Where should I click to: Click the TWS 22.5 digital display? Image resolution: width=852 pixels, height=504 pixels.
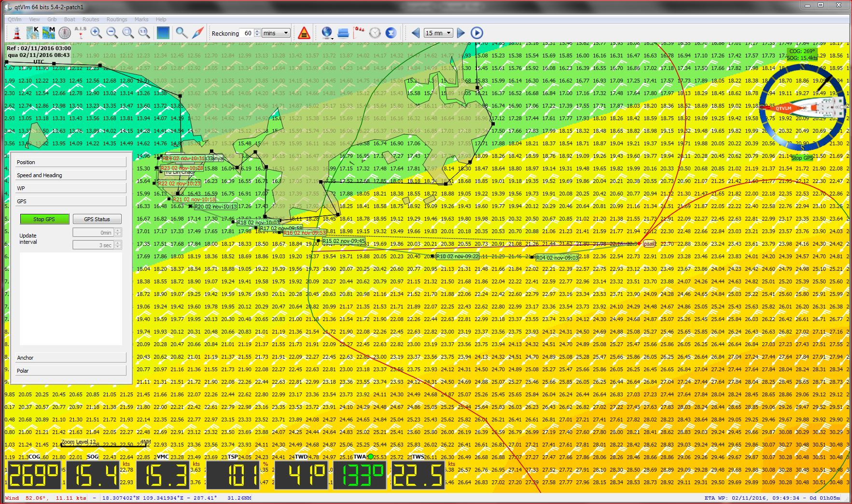click(419, 474)
